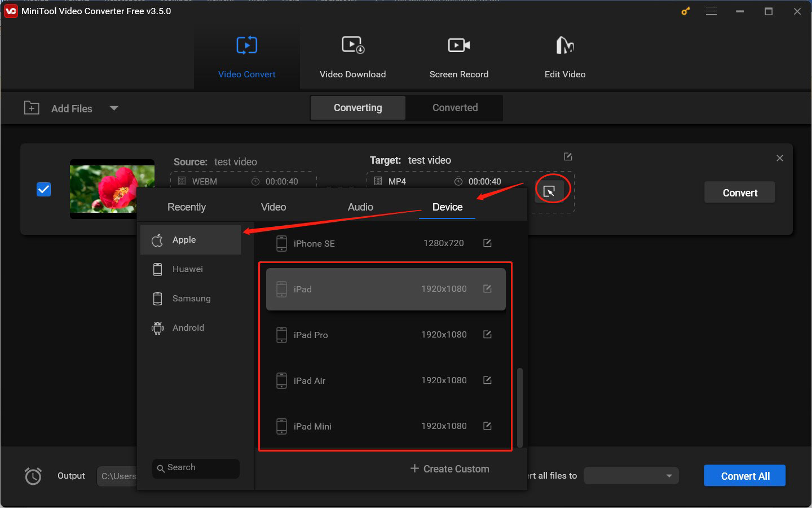This screenshot has width=812, height=508.
Task: Click the MiniTool app logo icon
Action: [x=10, y=11]
